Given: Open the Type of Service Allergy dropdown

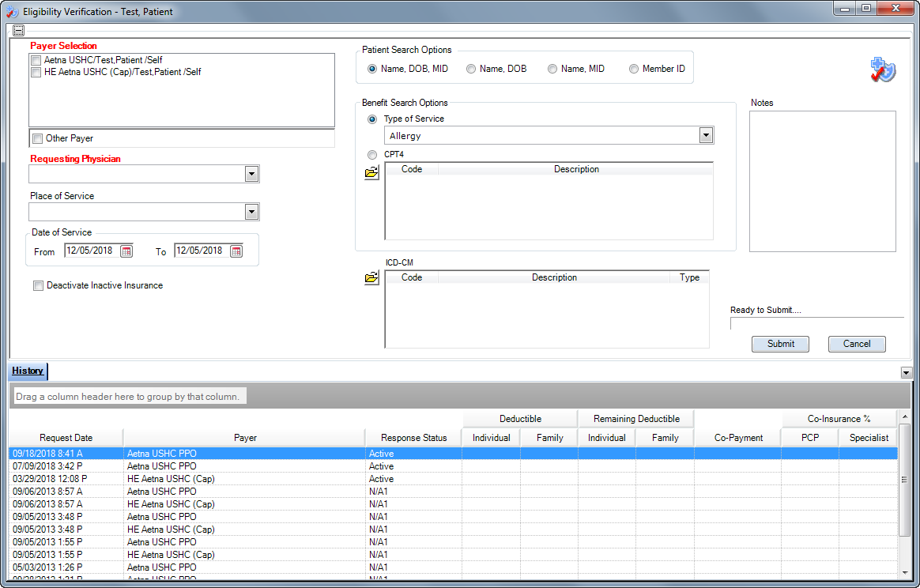Looking at the screenshot, I should click(x=706, y=136).
